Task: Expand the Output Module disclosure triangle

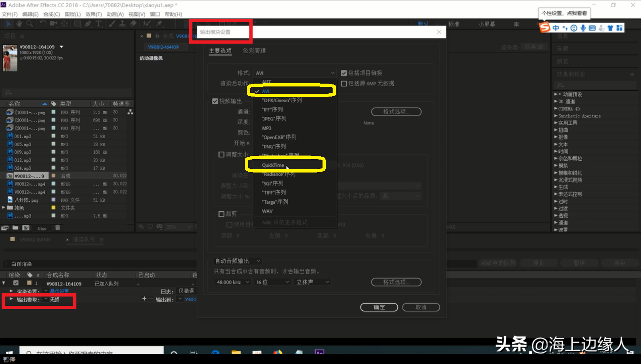Action: [11, 299]
